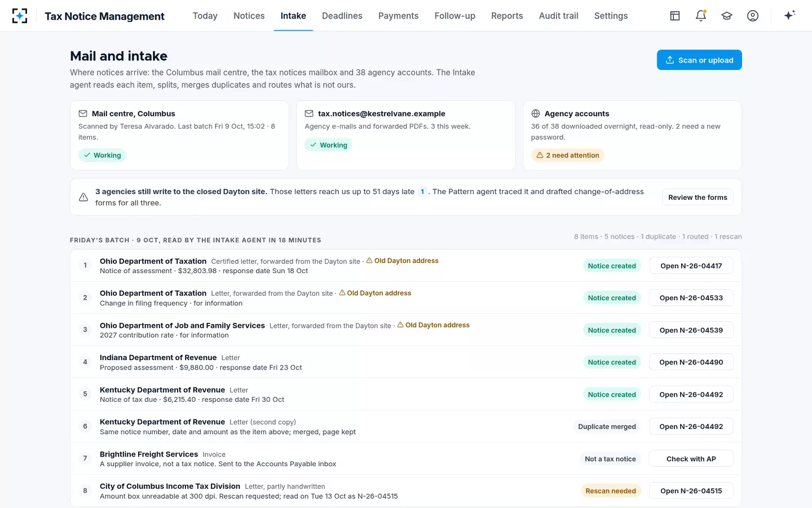
Task: Click the envelope icon beside tax.notices mailbox
Action: (x=309, y=113)
